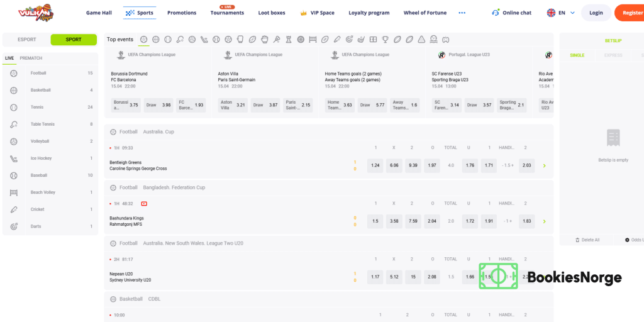Viewport: 644px width, 322px height.
Task: Bet on Aston Villa at 3.21
Action: (233, 105)
